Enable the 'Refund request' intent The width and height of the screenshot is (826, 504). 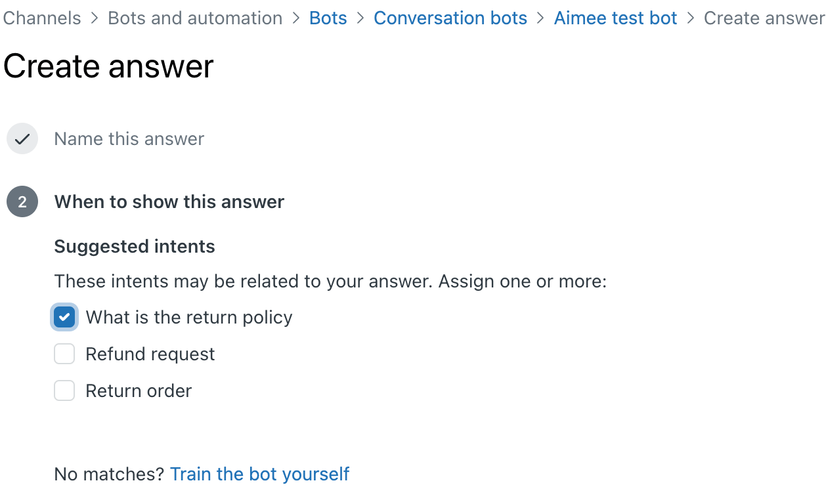coord(64,354)
